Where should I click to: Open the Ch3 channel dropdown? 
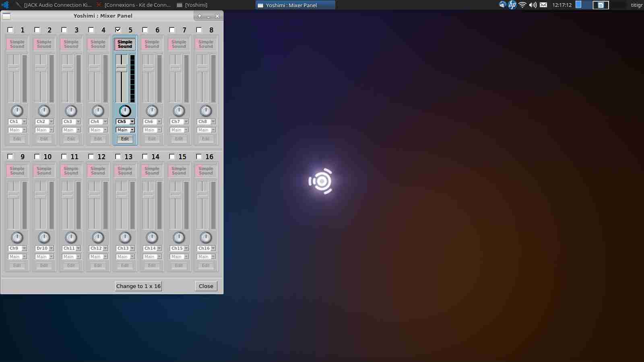point(72,121)
